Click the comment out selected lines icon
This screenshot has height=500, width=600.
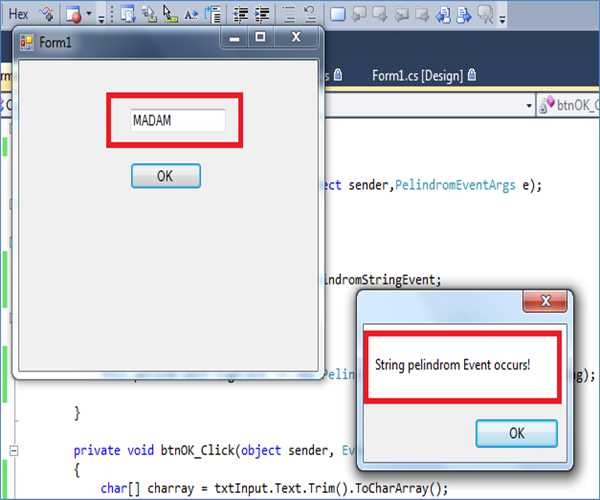287,14
